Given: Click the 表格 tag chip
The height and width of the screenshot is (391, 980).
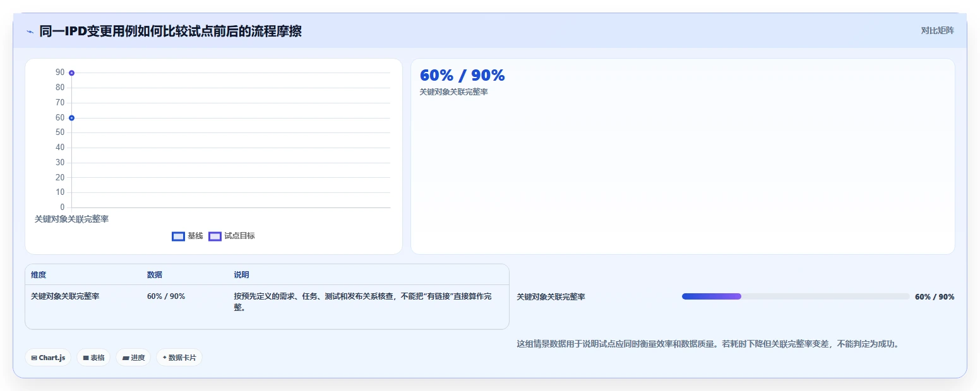Looking at the screenshot, I should point(93,358).
